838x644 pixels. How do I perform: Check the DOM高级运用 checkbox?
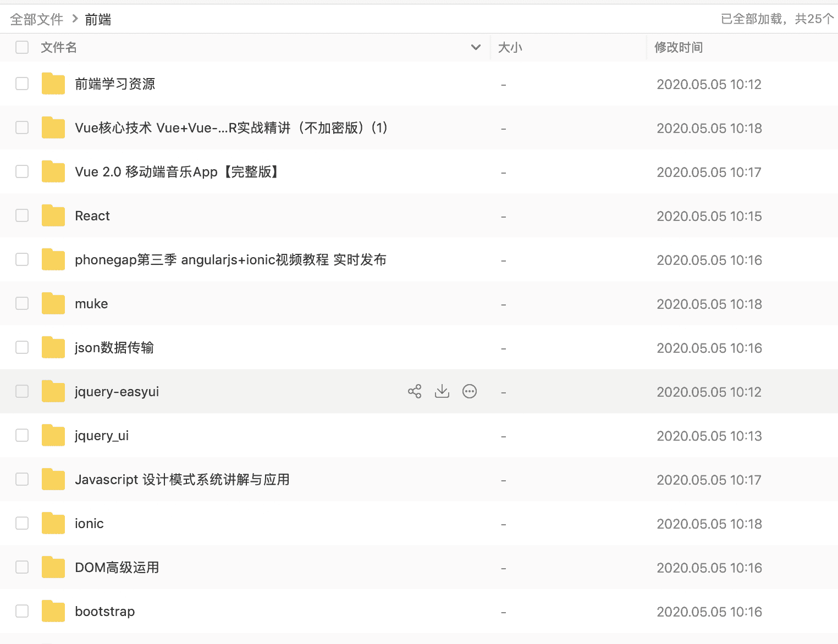click(22, 567)
